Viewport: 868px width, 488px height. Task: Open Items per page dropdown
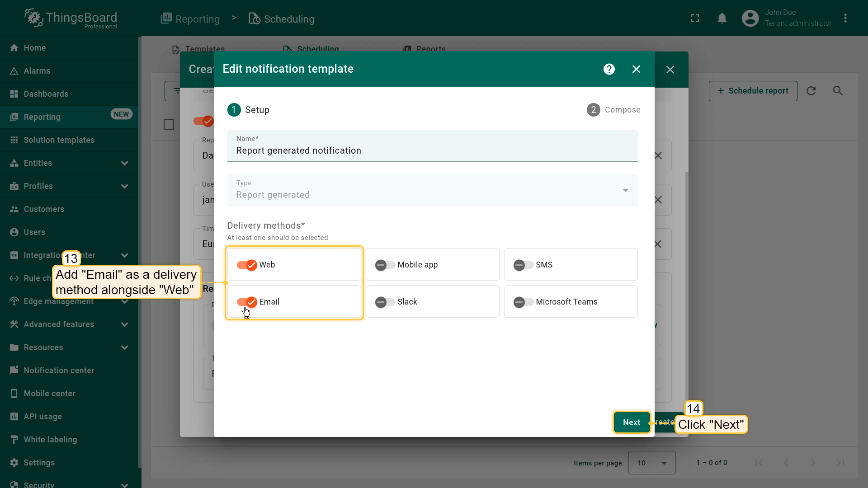click(651, 463)
